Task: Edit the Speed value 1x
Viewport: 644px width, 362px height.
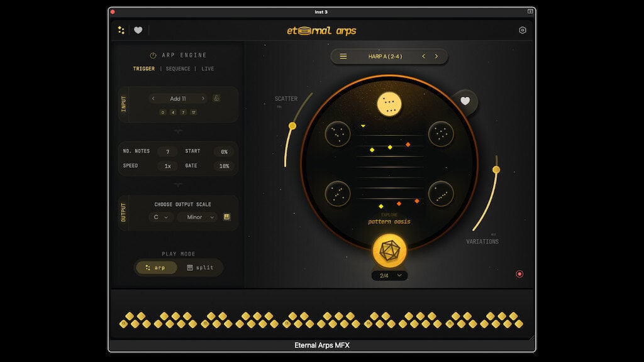Action: pyautogui.click(x=167, y=166)
